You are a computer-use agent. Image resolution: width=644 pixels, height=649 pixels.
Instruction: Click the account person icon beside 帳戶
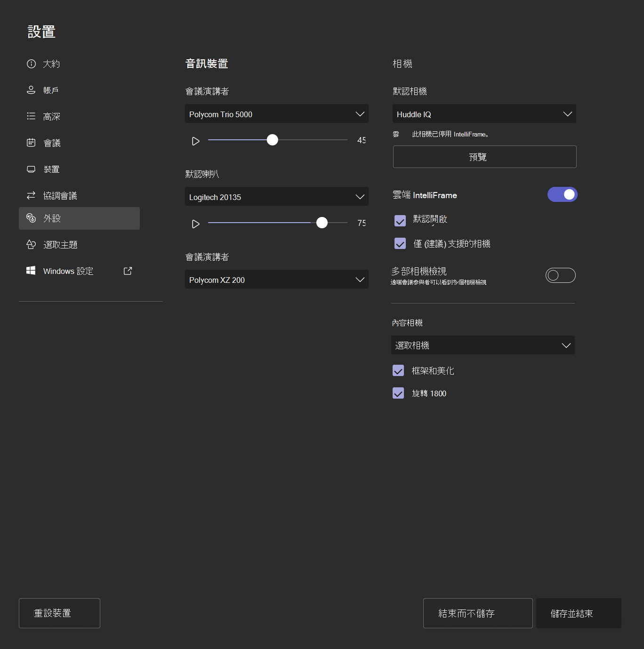point(31,90)
